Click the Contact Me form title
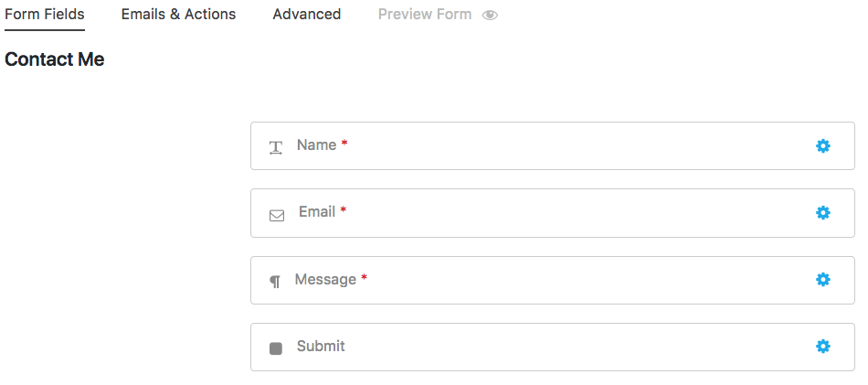Screen dimensions: 868x385 click(54, 59)
